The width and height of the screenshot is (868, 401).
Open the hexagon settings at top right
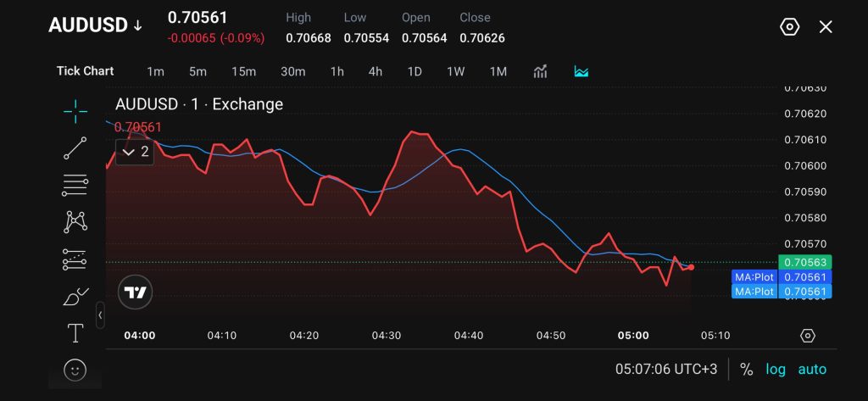(789, 26)
